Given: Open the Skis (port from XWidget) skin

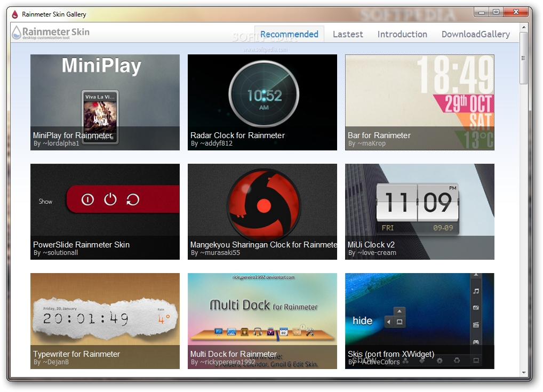Looking at the screenshot, I should (419, 321).
